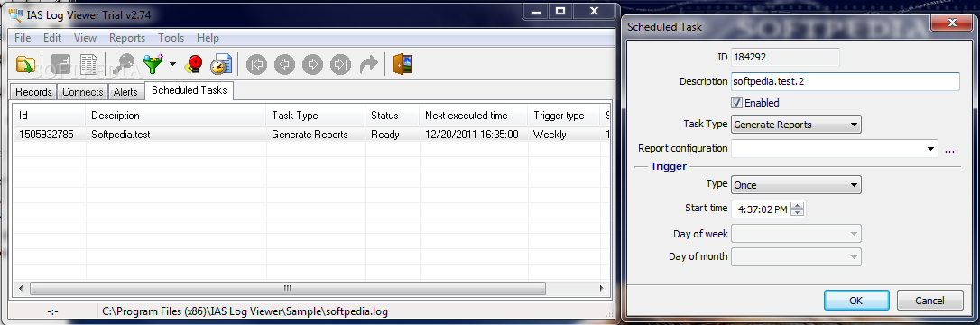
Task: Sort by Description column header
Action: tap(176, 115)
